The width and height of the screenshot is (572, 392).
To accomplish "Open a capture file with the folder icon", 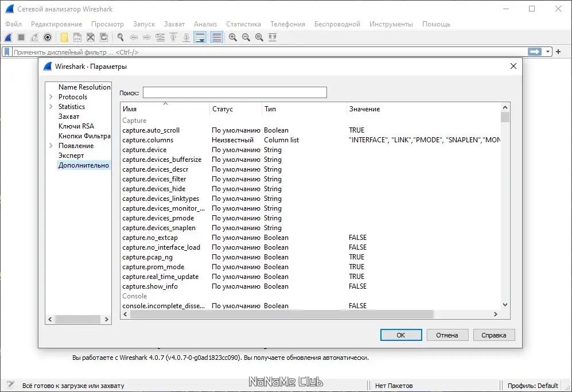I will pos(64,37).
